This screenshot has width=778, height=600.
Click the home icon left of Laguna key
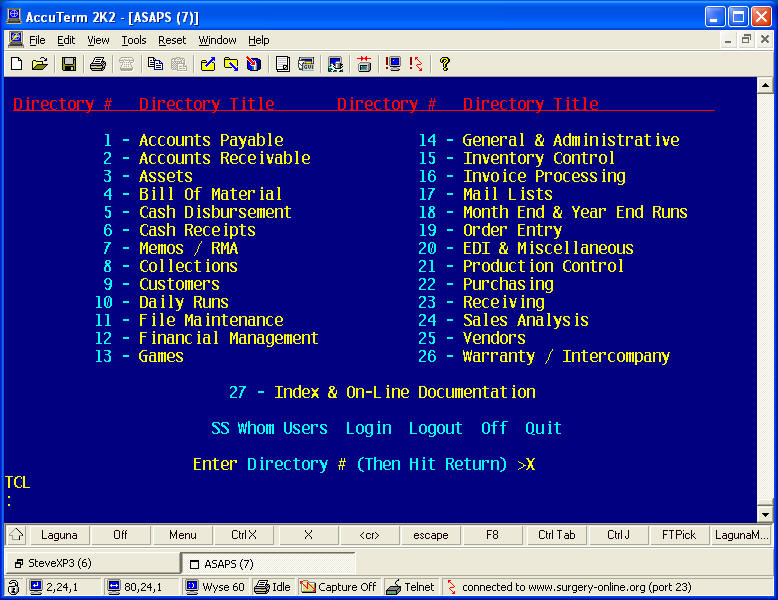point(16,535)
